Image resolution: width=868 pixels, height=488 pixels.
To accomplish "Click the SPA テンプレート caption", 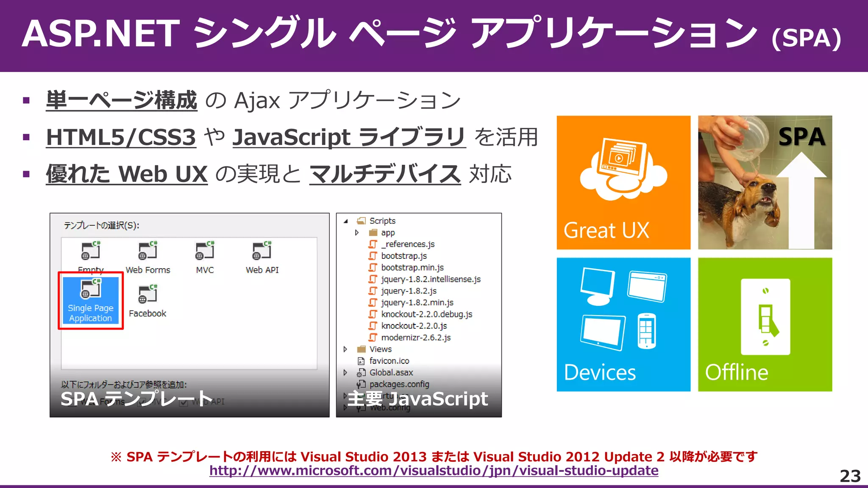I will click(136, 399).
